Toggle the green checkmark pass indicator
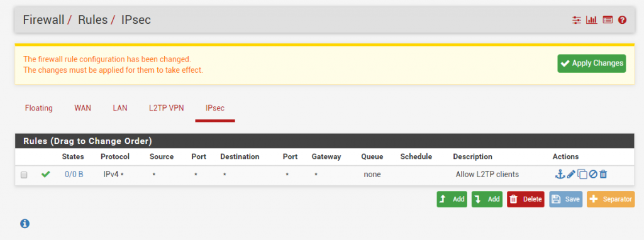The height and width of the screenshot is (240, 644). (45, 175)
